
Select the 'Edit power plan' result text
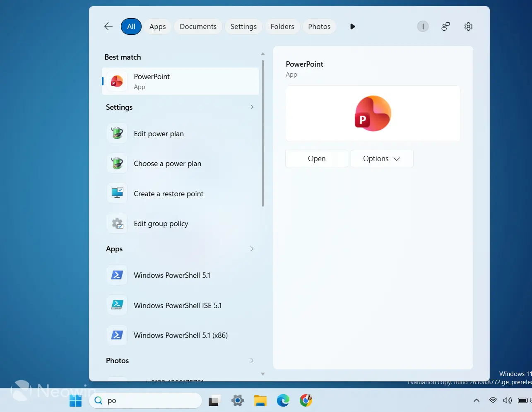pyautogui.click(x=159, y=134)
